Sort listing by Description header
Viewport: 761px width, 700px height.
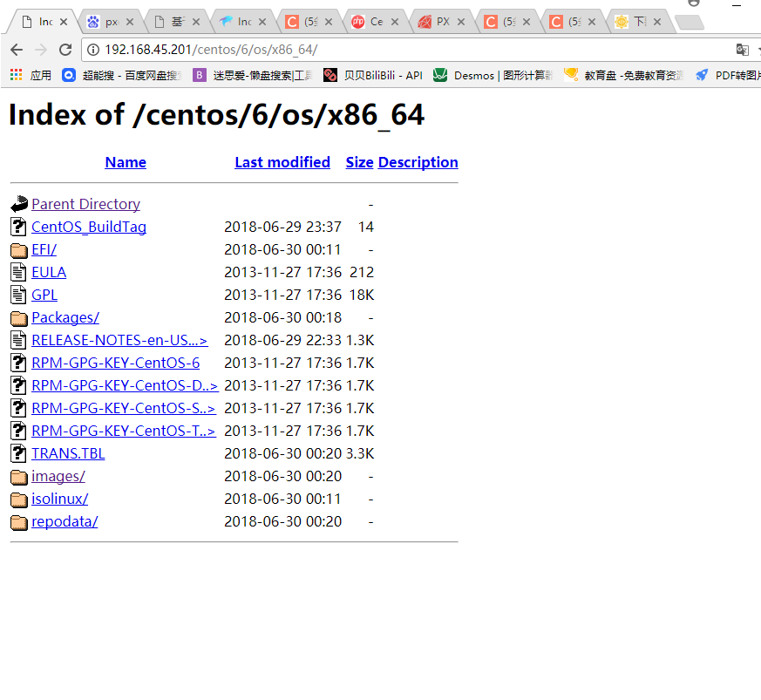(418, 162)
